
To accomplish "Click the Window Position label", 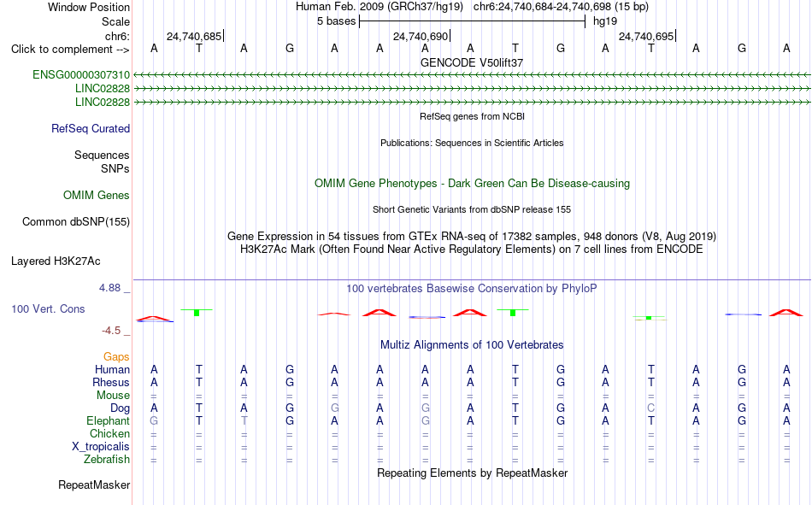I will click(89, 7).
